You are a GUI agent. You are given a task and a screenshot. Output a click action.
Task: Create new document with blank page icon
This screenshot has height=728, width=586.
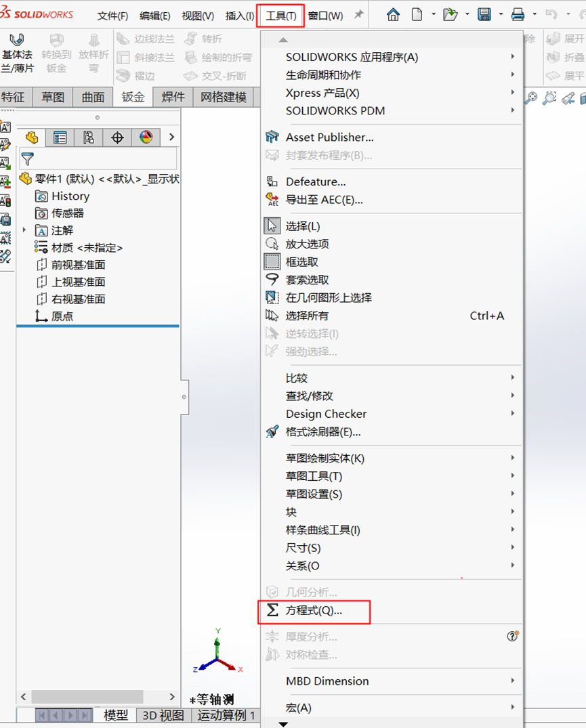pos(417,15)
